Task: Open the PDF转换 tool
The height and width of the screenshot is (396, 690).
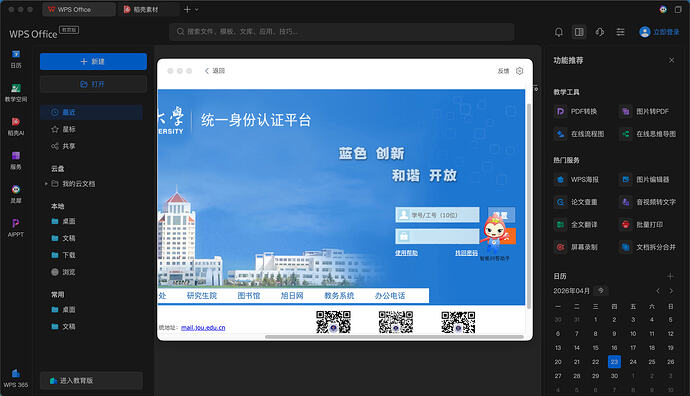Action: (x=576, y=111)
